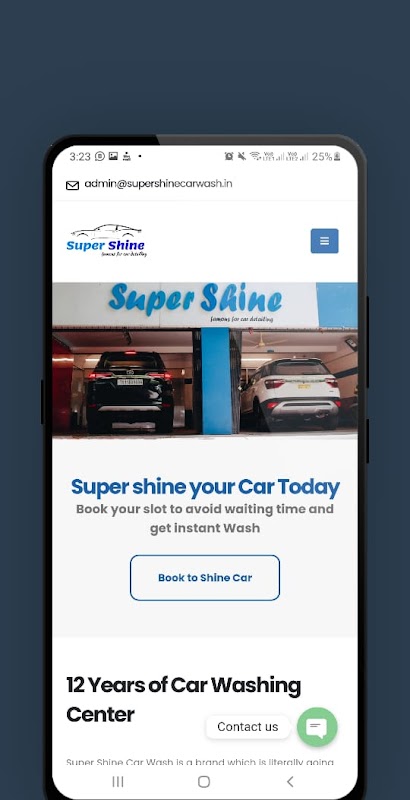Viewport: 410px width, 800px height.
Task: Click the Super shine your Car Today heading
Action: (x=205, y=487)
